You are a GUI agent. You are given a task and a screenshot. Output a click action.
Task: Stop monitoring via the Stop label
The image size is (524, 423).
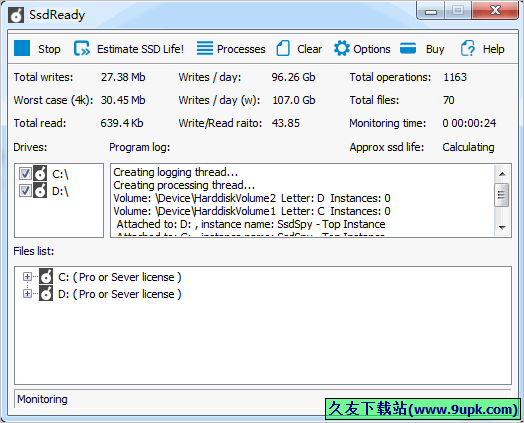pos(49,49)
